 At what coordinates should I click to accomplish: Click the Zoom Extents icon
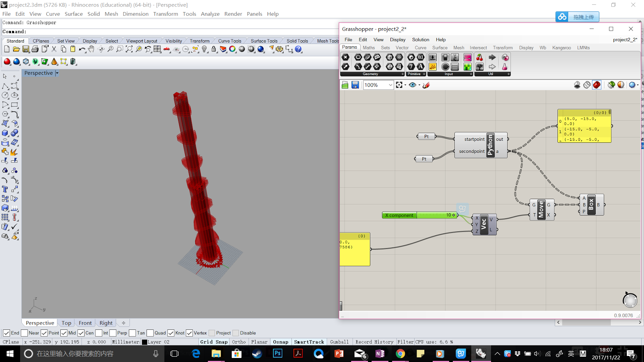129,49
